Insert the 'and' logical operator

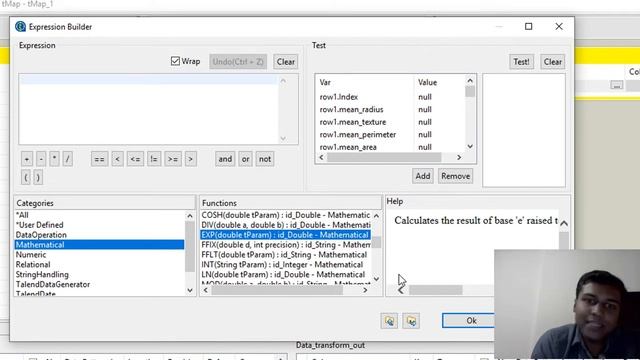coord(225,159)
